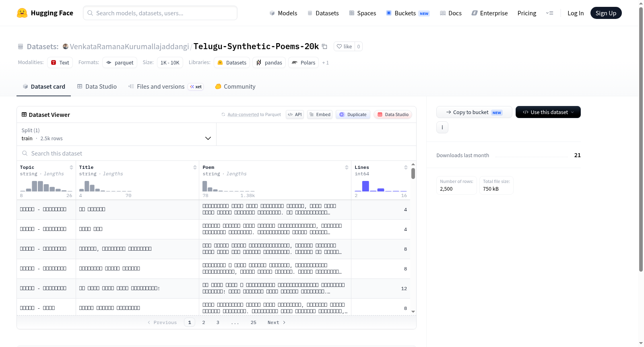Open the Docs page
The image size is (644, 347).
click(451, 13)
